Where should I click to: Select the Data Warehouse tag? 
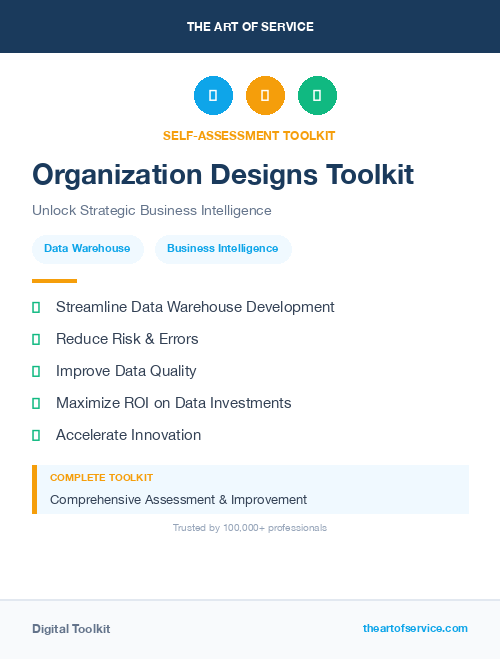click(88, 249)
